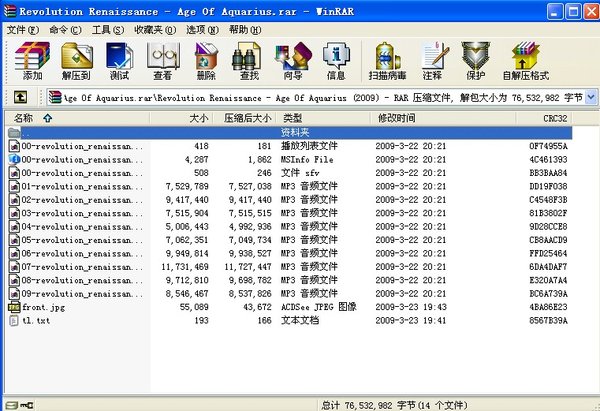Click the 保护 (Protect) toolbar icon
The height and width of the screenshot is (411, 600).
pyautogui.click(x=476, y=61)
